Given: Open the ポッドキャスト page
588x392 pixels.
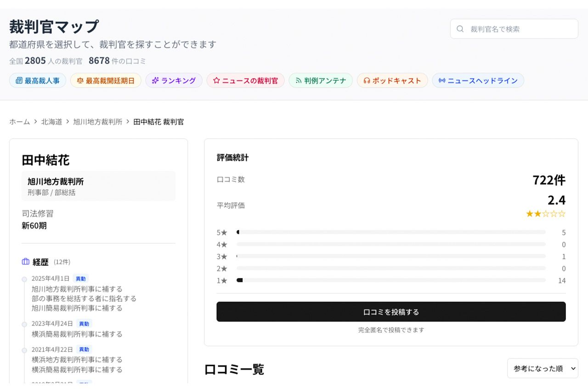Looking at the screenshot, I should point(392,80).
